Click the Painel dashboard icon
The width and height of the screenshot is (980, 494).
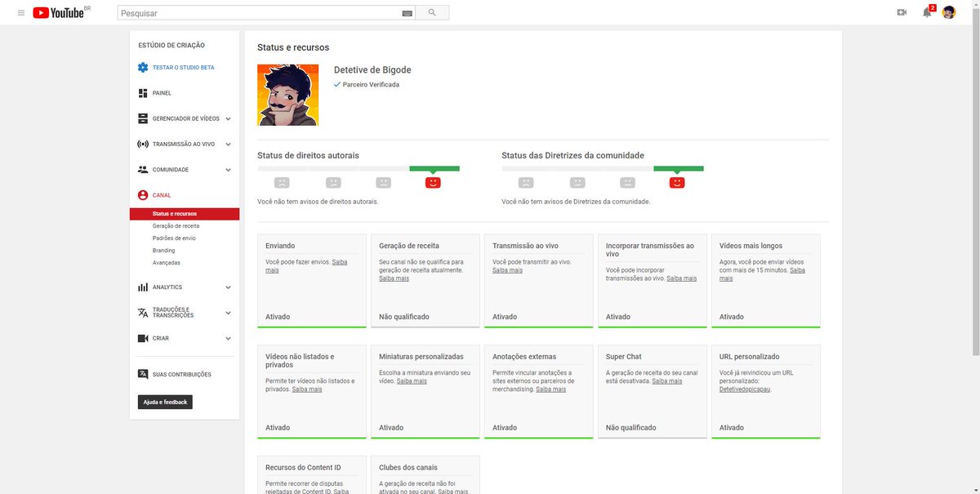coord(143,93)
